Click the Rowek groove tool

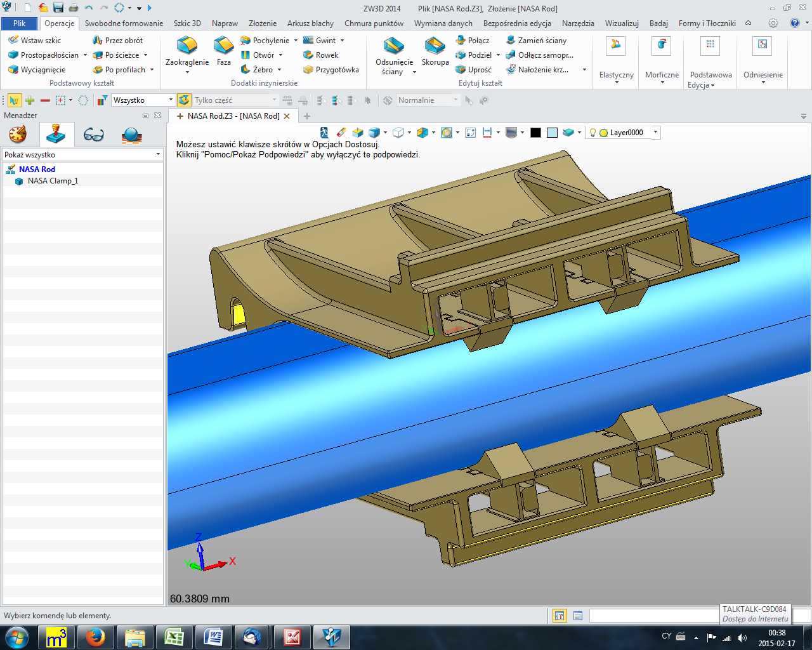(x=321, y=55)
